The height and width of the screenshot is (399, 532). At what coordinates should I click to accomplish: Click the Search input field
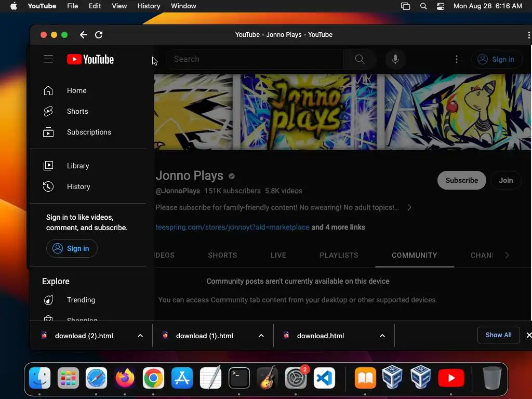click(x=255, y=59)
